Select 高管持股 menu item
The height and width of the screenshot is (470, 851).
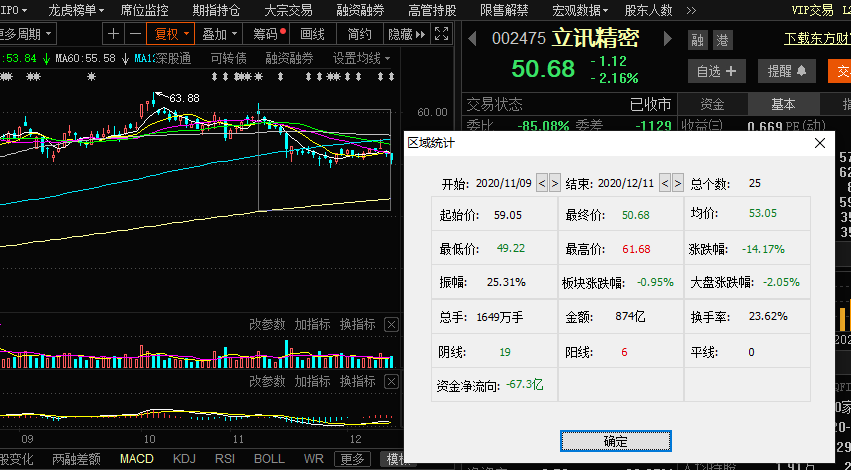[x=432, y=10]
